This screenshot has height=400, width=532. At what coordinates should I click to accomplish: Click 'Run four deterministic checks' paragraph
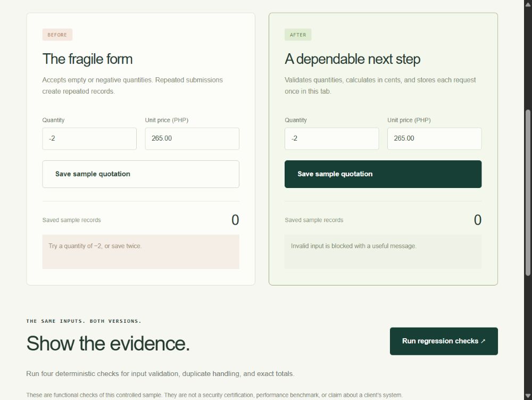pos(160,373)
